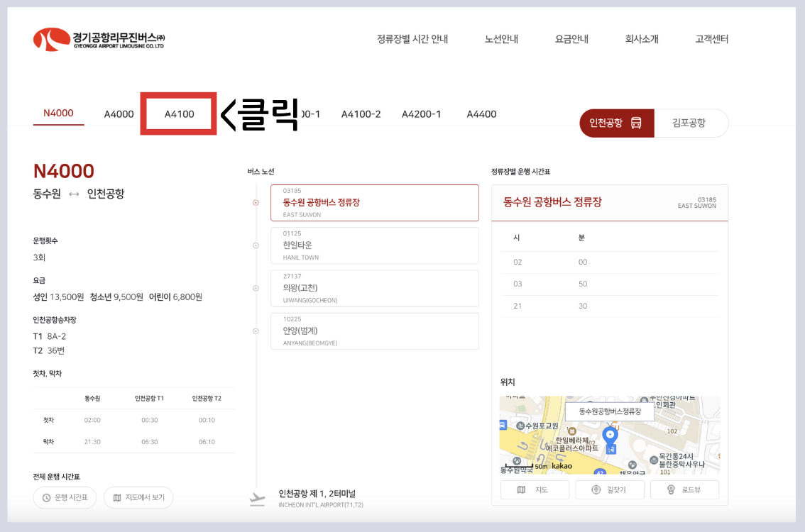Select 안양(범계) stop from route list

click(375, 331)
